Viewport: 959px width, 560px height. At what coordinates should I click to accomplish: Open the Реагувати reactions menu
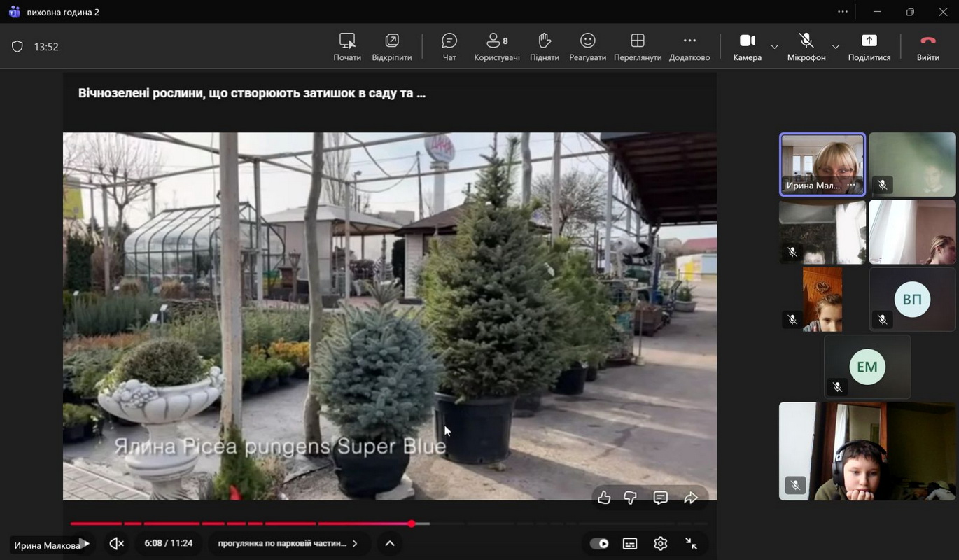click(x=587, y=46)
